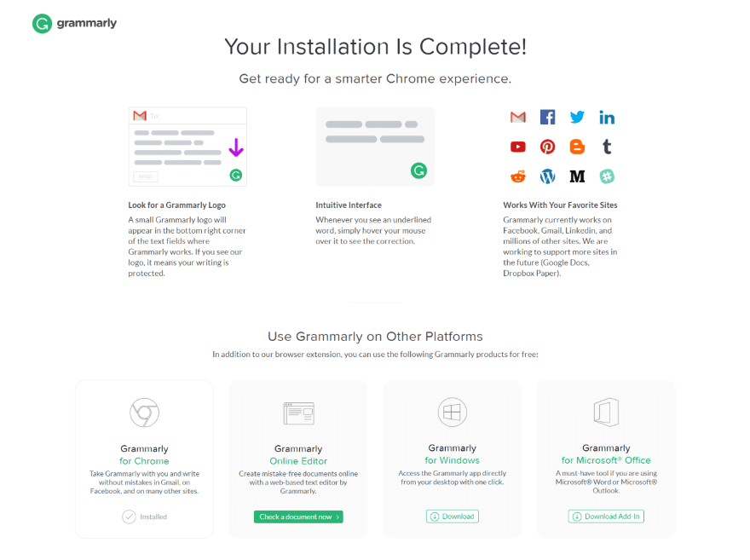Click the LinkedIn icon
Viewport: 750px width, 560px height.
point(607,118)
